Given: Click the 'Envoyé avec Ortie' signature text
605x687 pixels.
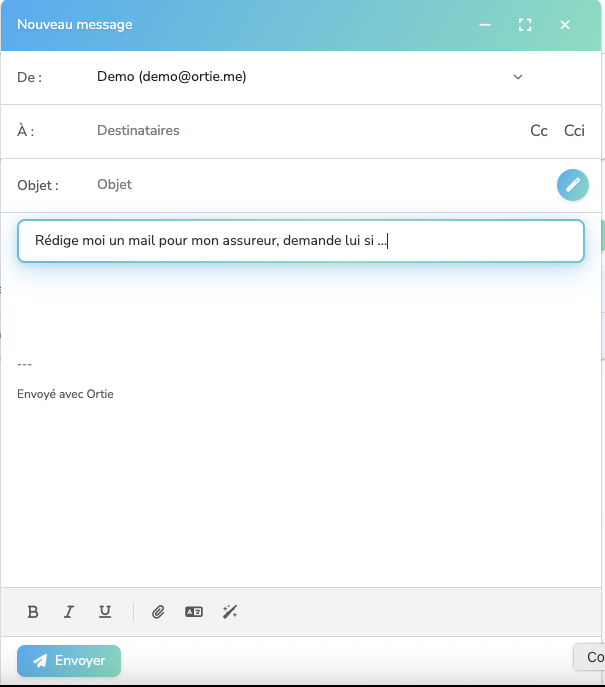Looking at the screenshot, I should coord(66,394).
